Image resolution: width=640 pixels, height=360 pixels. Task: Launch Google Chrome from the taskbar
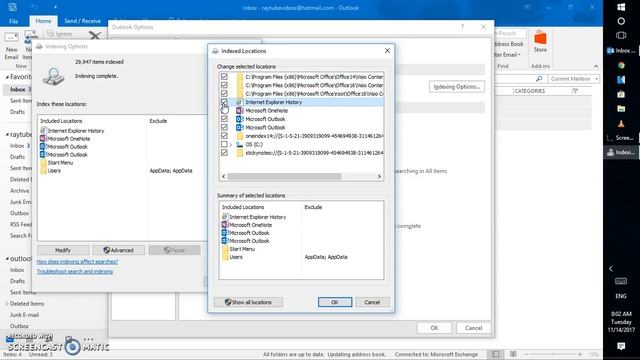[621, 65]
